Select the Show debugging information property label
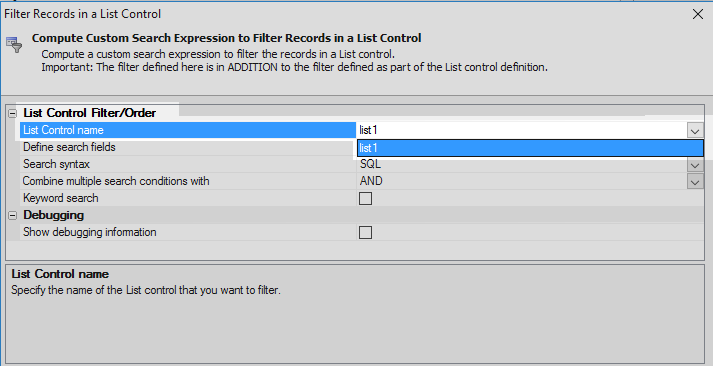The width and height of the screenshot is (713, 366). coord(90,232)
